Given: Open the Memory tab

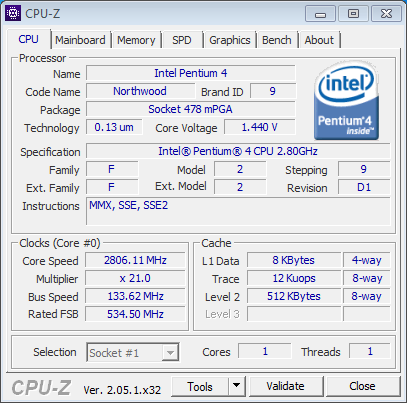Looking at the screenshot, I should pyautogui.click(x=136, y=40).
